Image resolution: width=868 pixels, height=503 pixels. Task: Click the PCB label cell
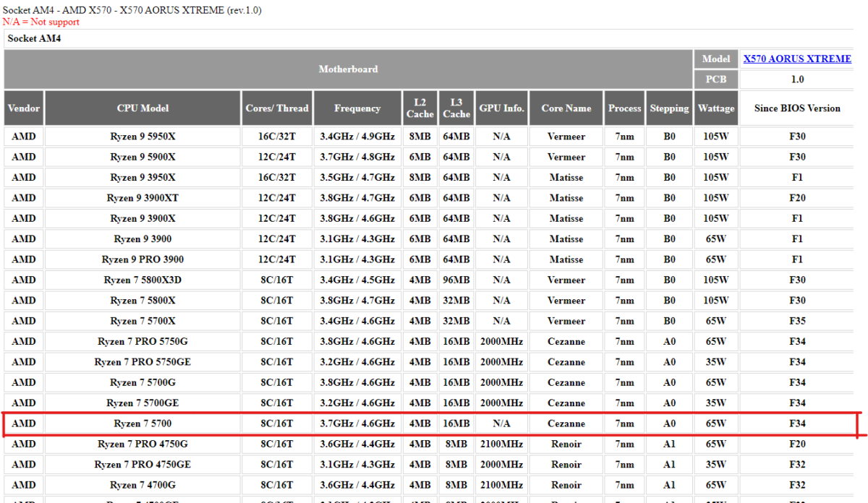pos(715,79)
